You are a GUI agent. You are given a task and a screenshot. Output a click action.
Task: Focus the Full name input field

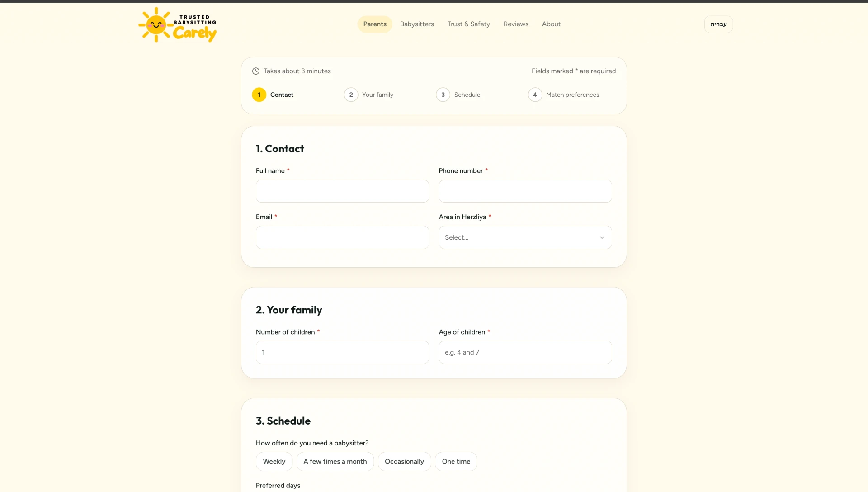click(342, 191)
